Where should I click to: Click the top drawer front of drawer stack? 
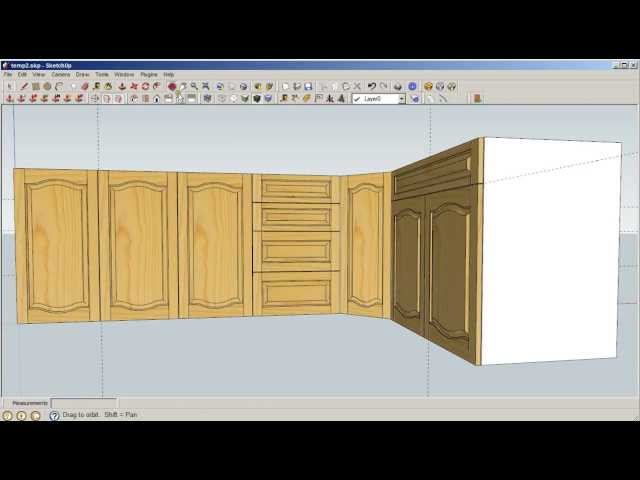coord(296,189)
